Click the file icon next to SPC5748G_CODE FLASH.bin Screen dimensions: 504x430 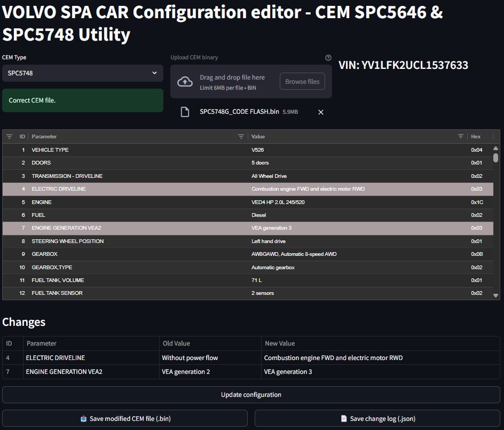coord(185,112)
